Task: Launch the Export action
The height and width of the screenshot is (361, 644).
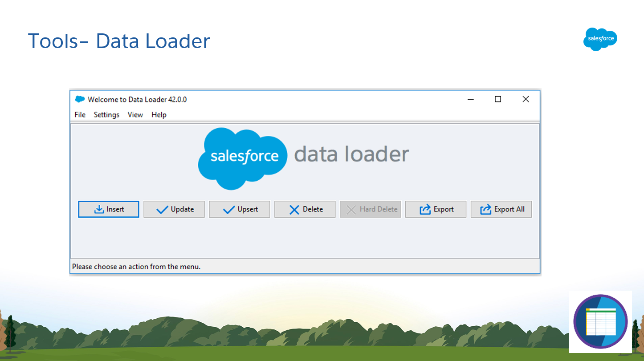Action: pyautogui.click(x=436, y=209)
